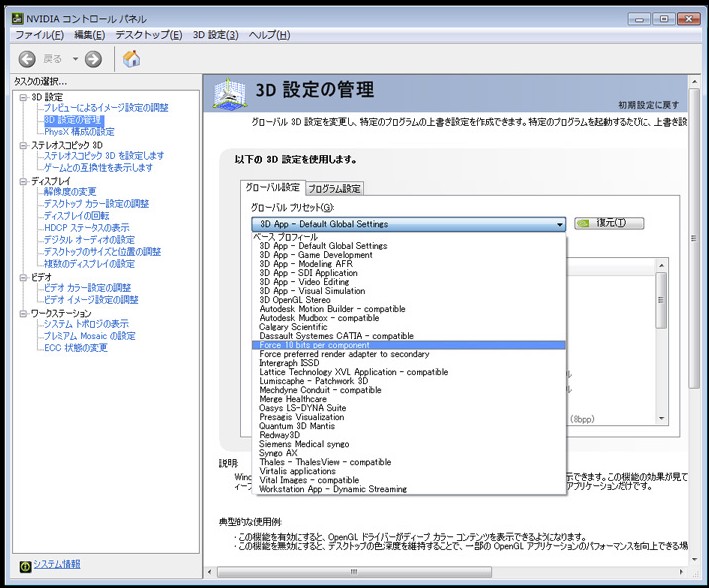Image resolution: width=709 pixels, height=588 pixels.
Task: Open the home page via the house icon
Action: (131, 59)
